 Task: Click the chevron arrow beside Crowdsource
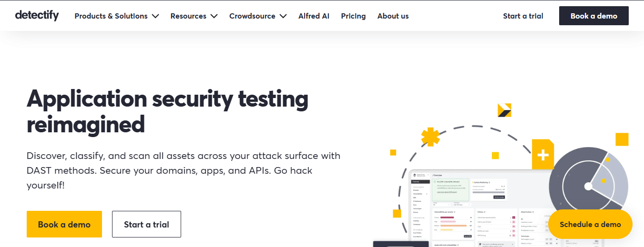283,16
